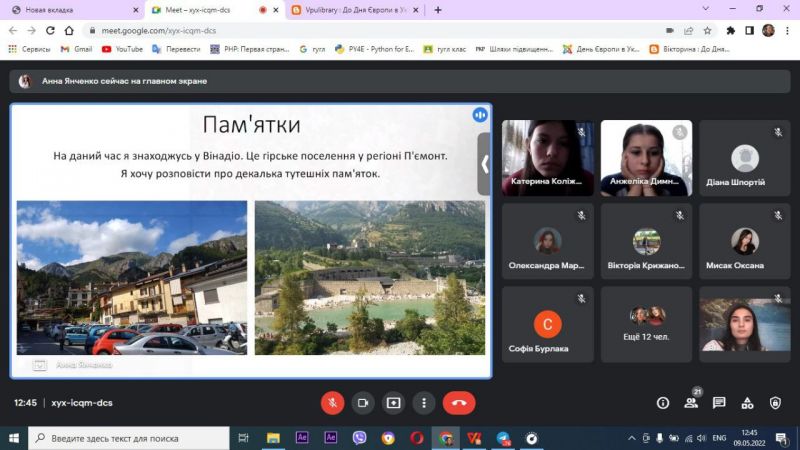800x450 pixels.
Task: Leave the call with red hang-up button
Action: [459, 403]
